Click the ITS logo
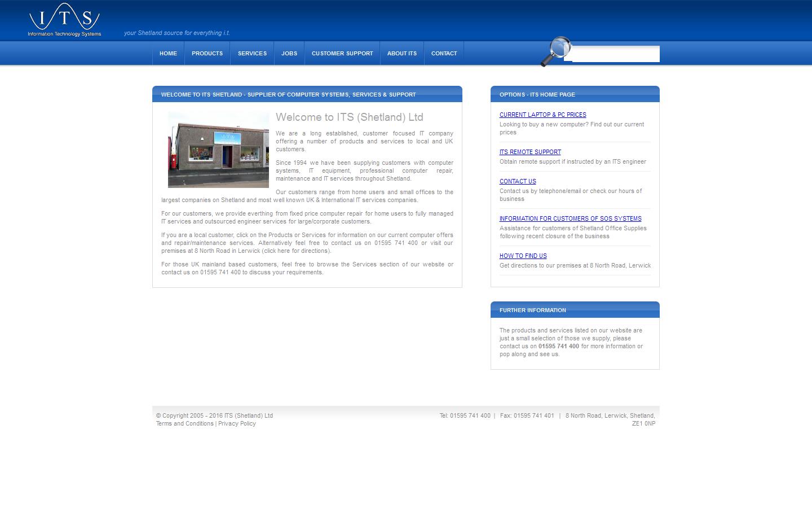Viewport: 812px width, 508px height. 64,19
